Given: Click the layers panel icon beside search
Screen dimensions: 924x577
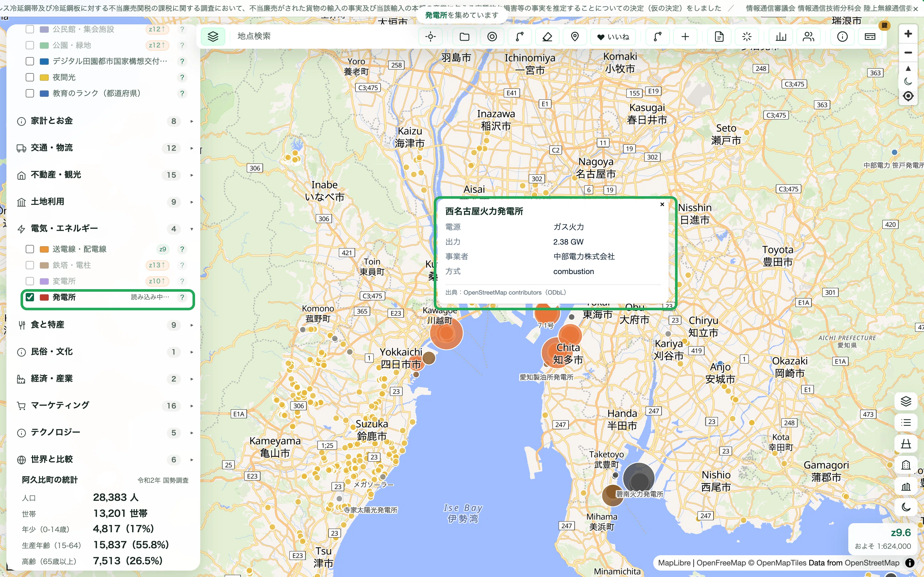Looking at the screenshot, I should click(x=213, y=37).
